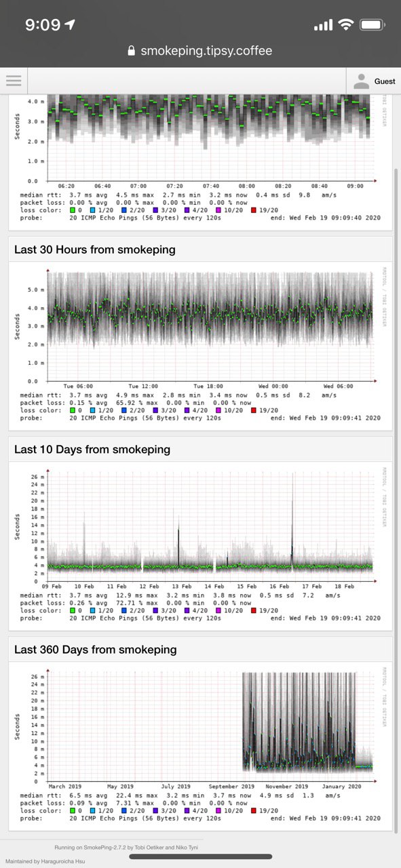The width and height of the screenshot is (401, 868).
Task: Open the smokeping.tipsy.coffee address bar
Action: (199, 51)
